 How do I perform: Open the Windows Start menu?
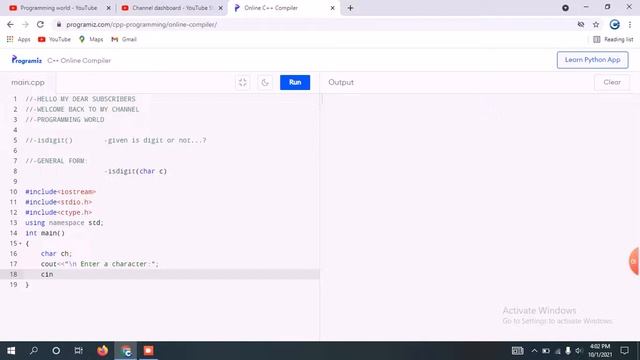11,351
